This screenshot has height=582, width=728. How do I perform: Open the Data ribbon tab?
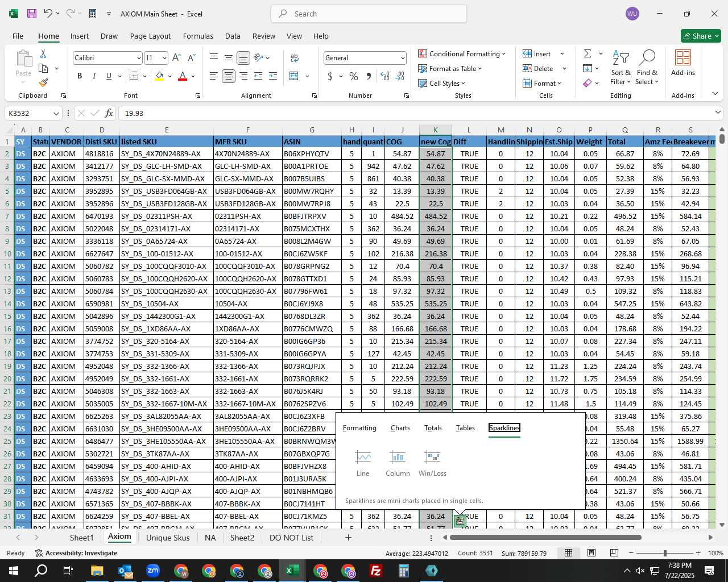point(233,36)
